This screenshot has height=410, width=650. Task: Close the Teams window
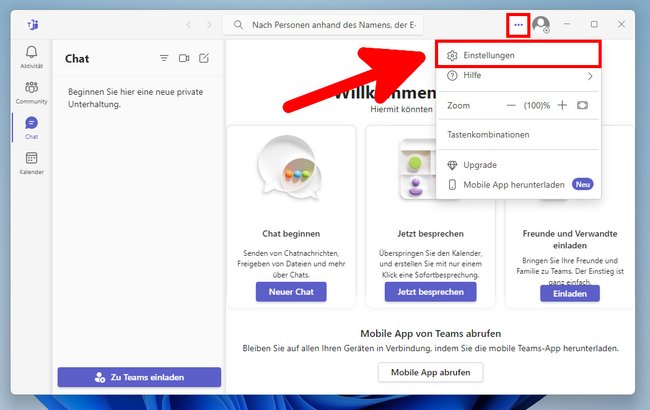coord(621,24)
